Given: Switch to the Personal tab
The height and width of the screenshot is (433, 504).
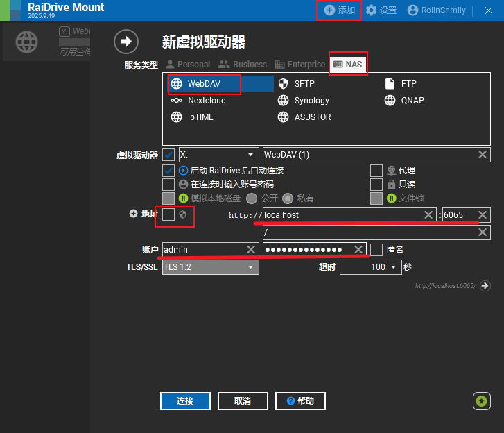Looking at the screenshot, I should (x=188, y=65).
